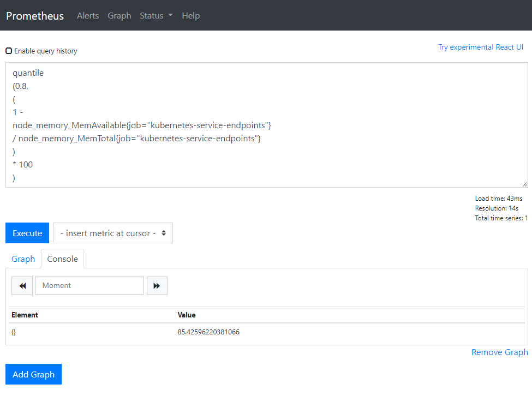Open the Help navigation item

point(190,16)
